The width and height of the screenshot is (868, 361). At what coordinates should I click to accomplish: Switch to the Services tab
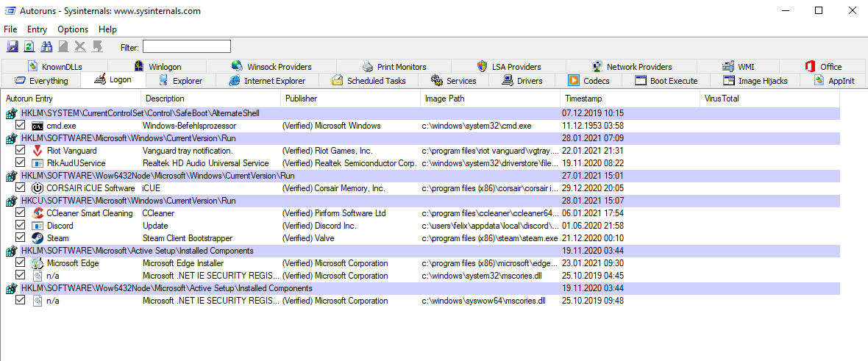454,81
